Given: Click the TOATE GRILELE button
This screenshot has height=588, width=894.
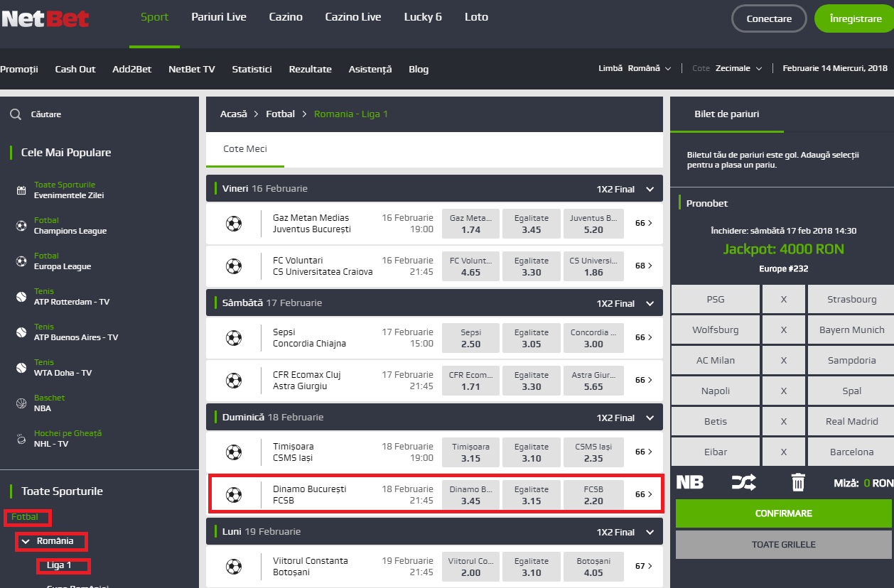Looking at the screenshot, I should point(784,545).
